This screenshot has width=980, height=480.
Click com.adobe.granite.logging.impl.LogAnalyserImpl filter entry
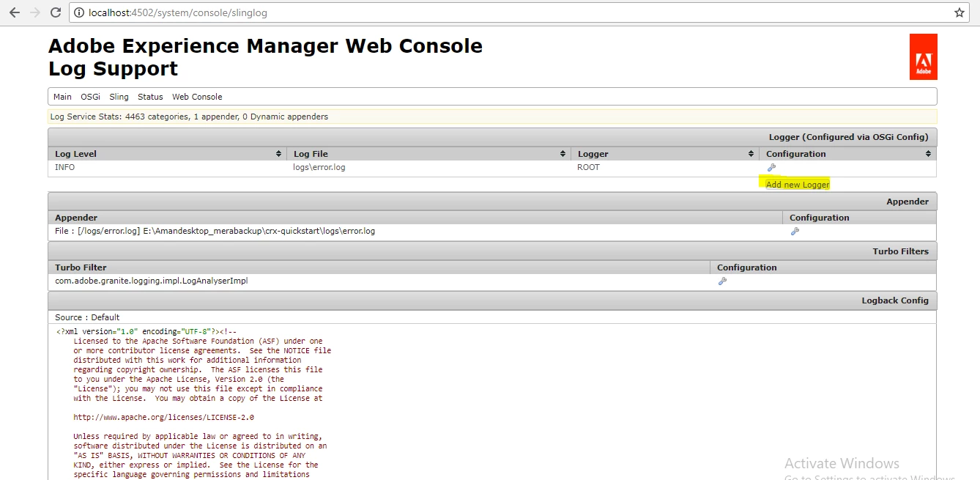coord(152,281)
